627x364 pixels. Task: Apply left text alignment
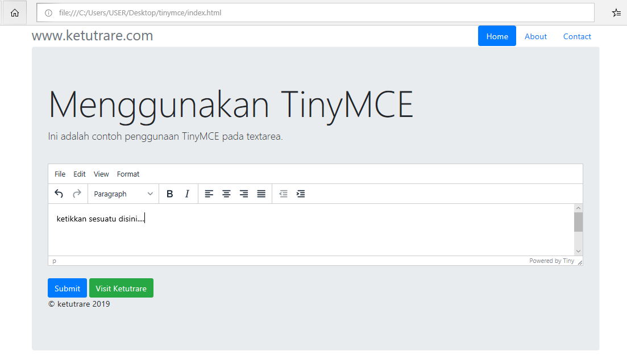[209, 194]
